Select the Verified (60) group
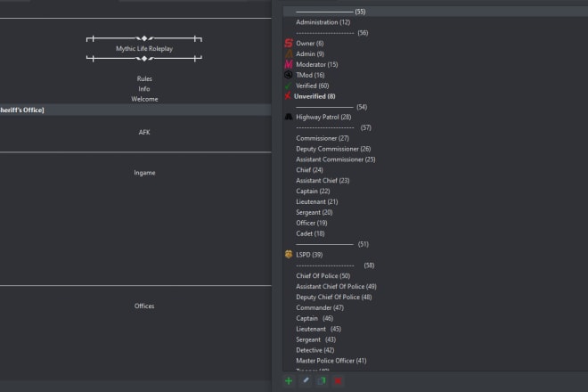This screenshot has height=392, width=588. 313,86
